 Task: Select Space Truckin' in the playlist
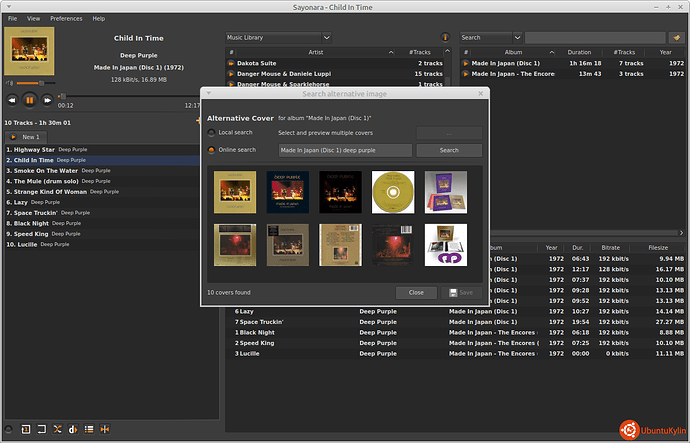coord(103,213)
